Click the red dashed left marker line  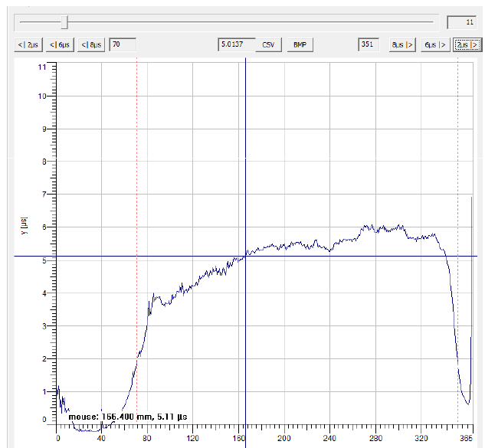click(137, 191)
